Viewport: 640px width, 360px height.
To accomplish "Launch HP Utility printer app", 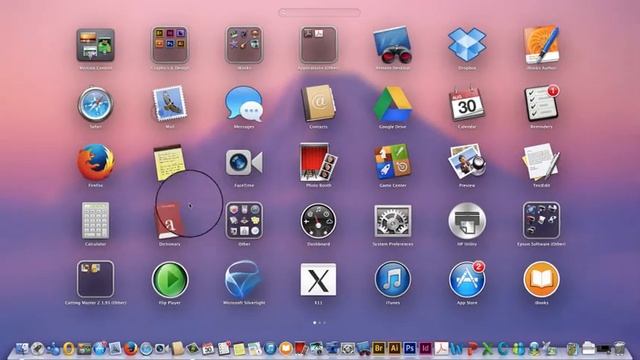I will point(467,221).
